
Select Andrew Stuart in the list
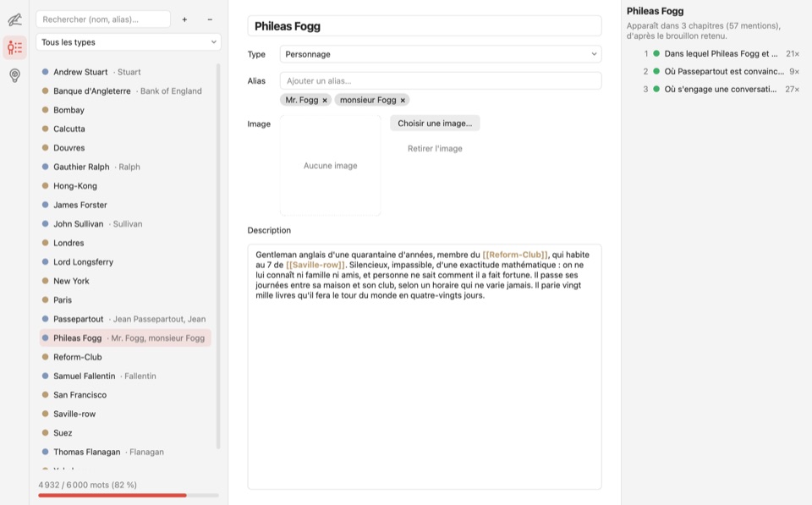pos(125,72)
